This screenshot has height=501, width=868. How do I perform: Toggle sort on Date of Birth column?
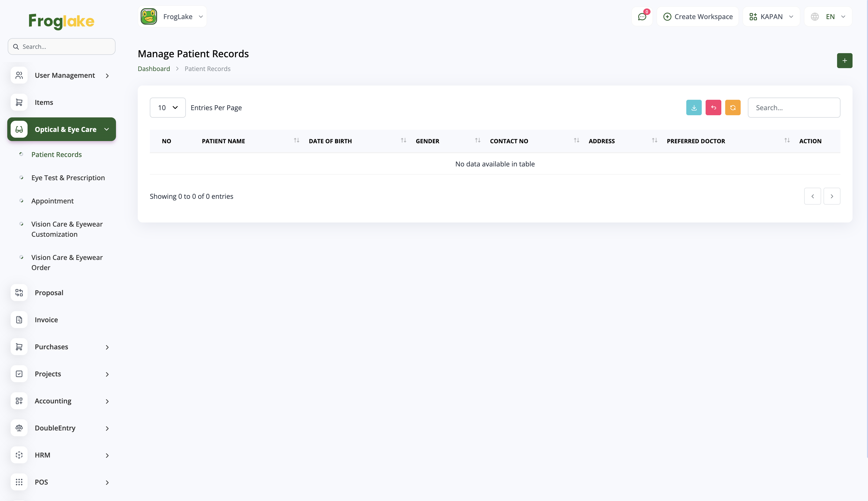click(x=403, y=140)
